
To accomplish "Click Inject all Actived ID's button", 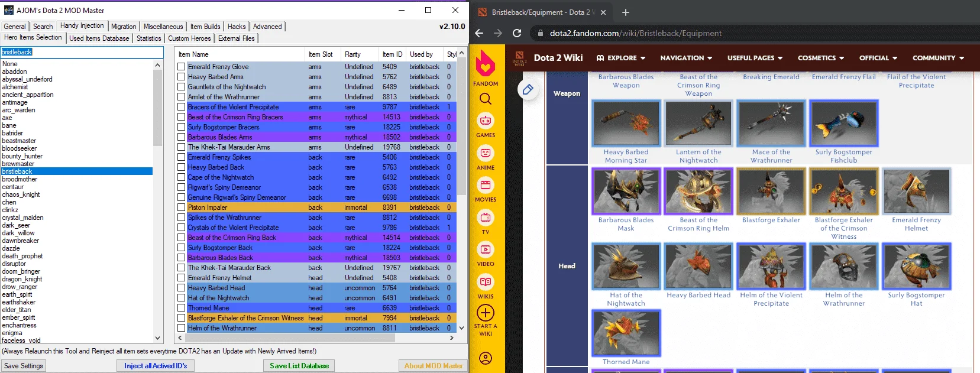I will pos(156,366).
